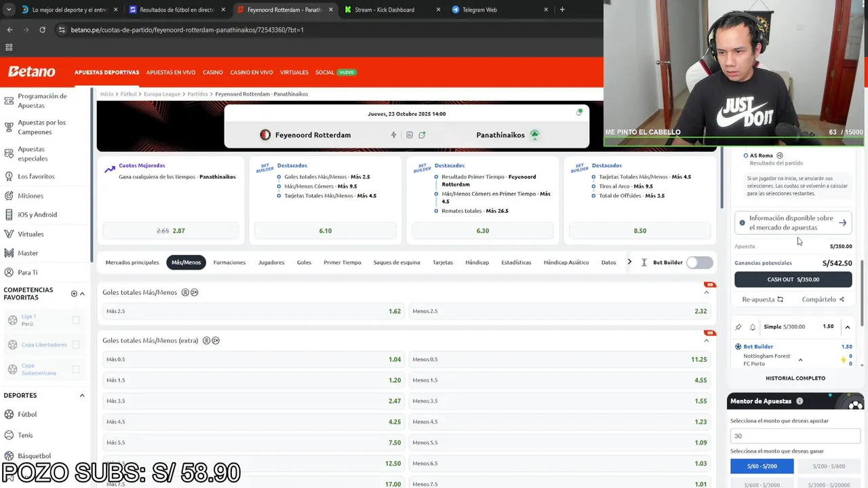Click the Apuestas por los Campeones trophy icon

[x=9, y=127]
